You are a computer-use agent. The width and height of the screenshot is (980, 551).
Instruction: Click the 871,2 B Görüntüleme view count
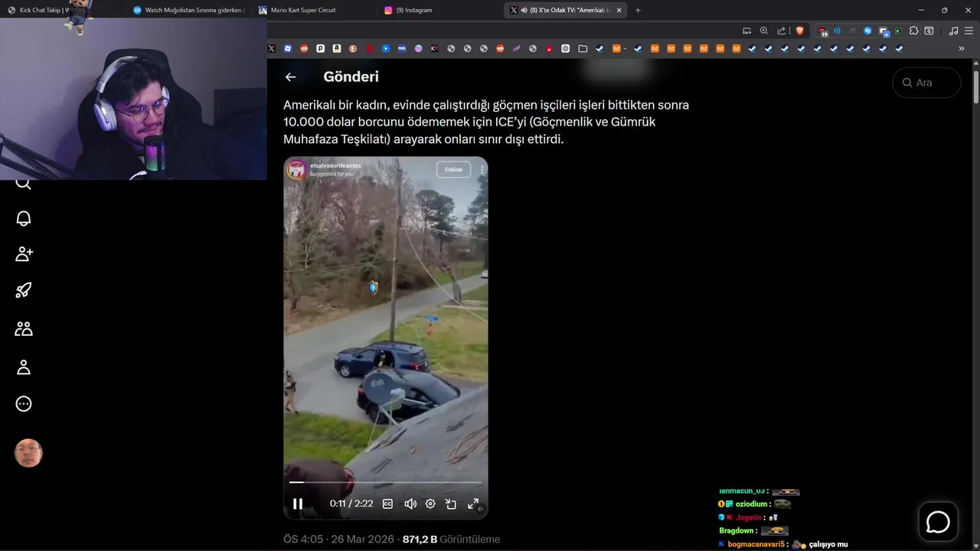(x=451, y=540)
